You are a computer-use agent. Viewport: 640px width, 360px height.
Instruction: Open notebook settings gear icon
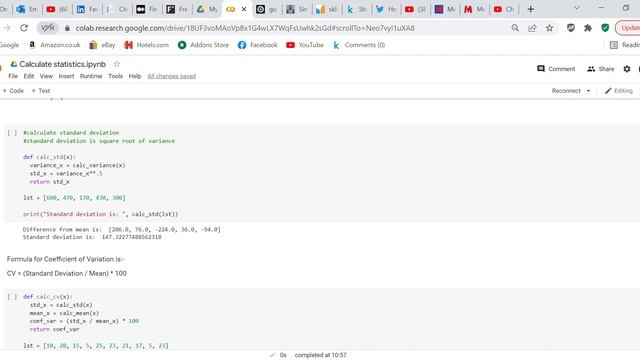coord(627,69)
